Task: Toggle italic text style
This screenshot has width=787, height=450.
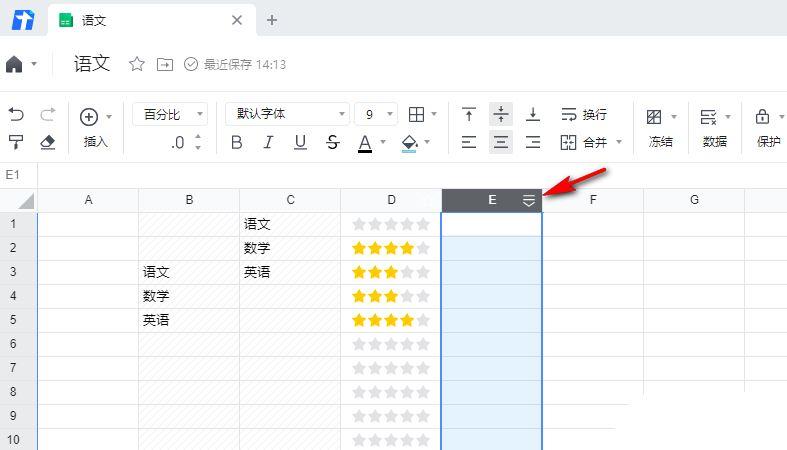Action: click(268, 143)
